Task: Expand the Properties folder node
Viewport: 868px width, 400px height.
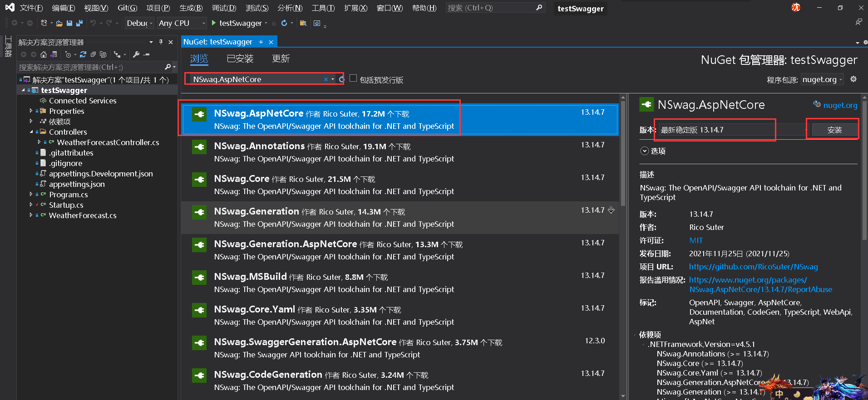Action: pyautogui.click(x=31, y=111)
